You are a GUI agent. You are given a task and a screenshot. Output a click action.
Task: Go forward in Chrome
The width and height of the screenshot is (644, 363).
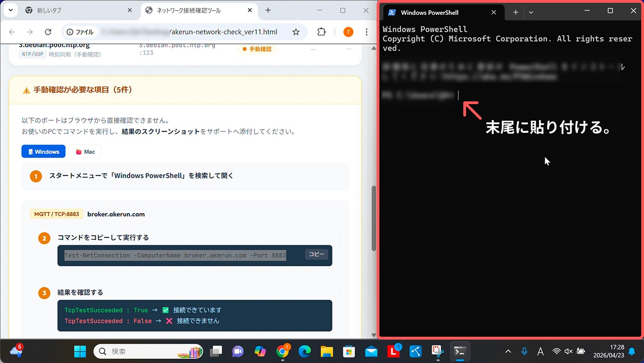coord(30,32)
